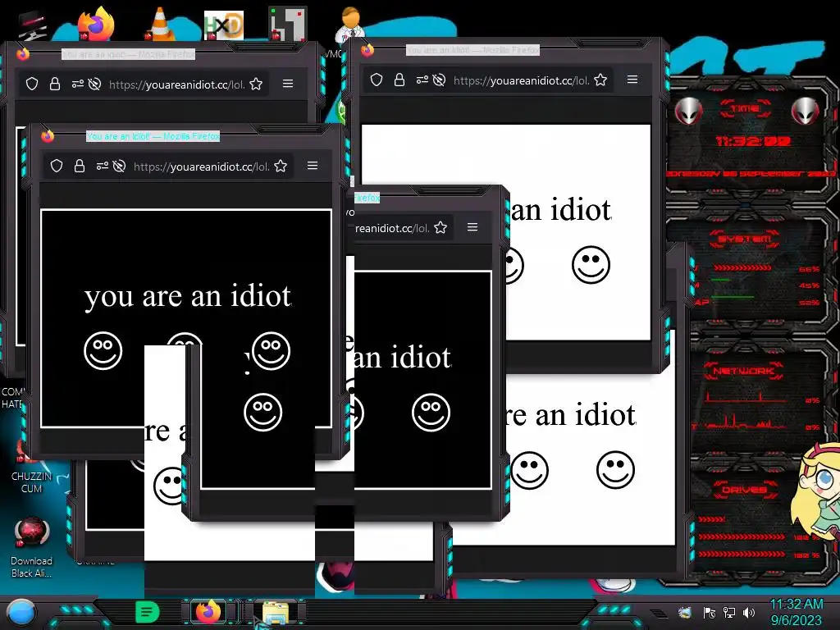The height and width of the screenshot is (630, 840).
Task: Click the padlock icon in top-right Firefox window
Action: pos(399,80)
